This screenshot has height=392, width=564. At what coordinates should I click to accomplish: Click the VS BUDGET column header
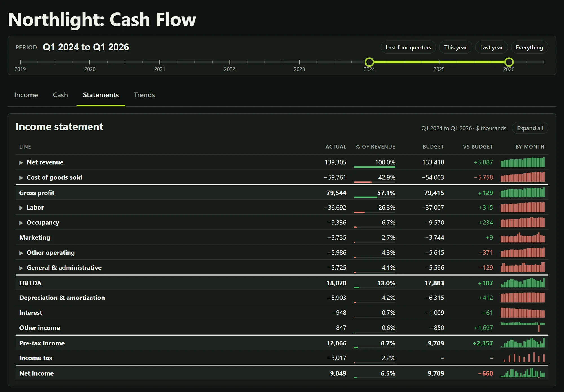click(x=478, y=147)
